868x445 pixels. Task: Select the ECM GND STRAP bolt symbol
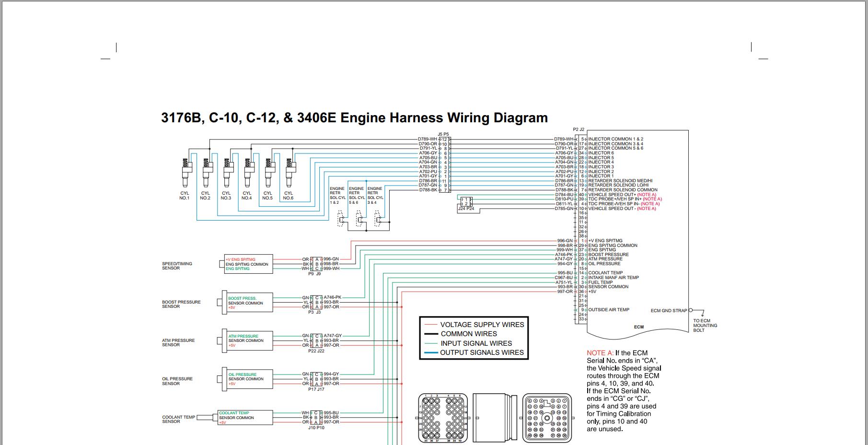click(x=690, y=309)
